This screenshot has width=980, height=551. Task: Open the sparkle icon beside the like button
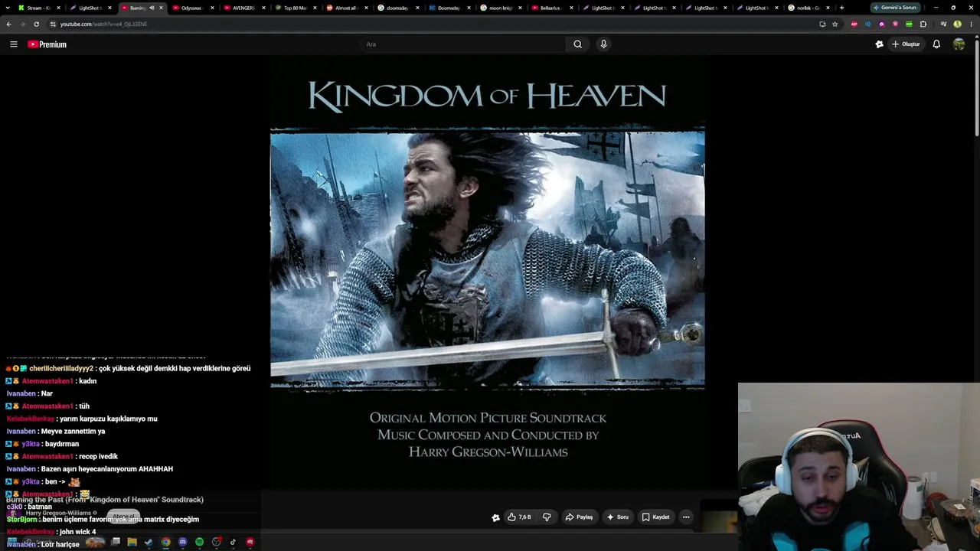tap(496, 517)
